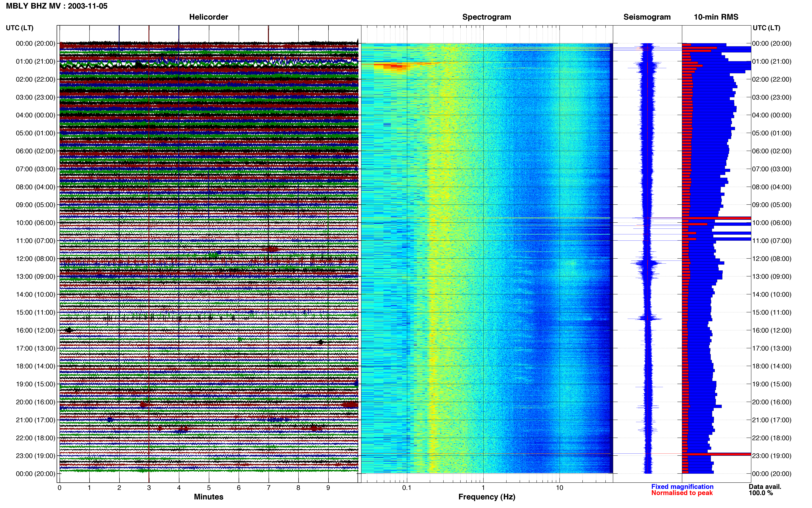The width and height of the screenshot is (812, 508).
Task: Click left time label '08:00 (04:00)'
Action: point(36,187)
